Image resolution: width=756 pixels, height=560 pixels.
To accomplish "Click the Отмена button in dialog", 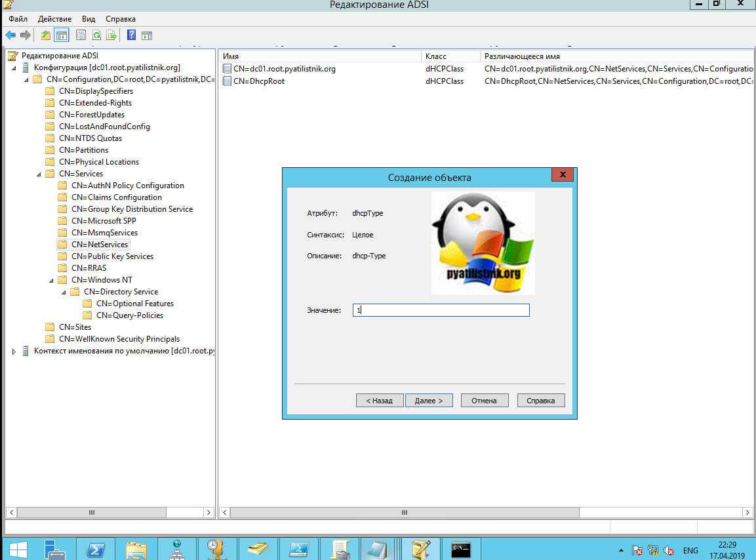I will (484, 401).
